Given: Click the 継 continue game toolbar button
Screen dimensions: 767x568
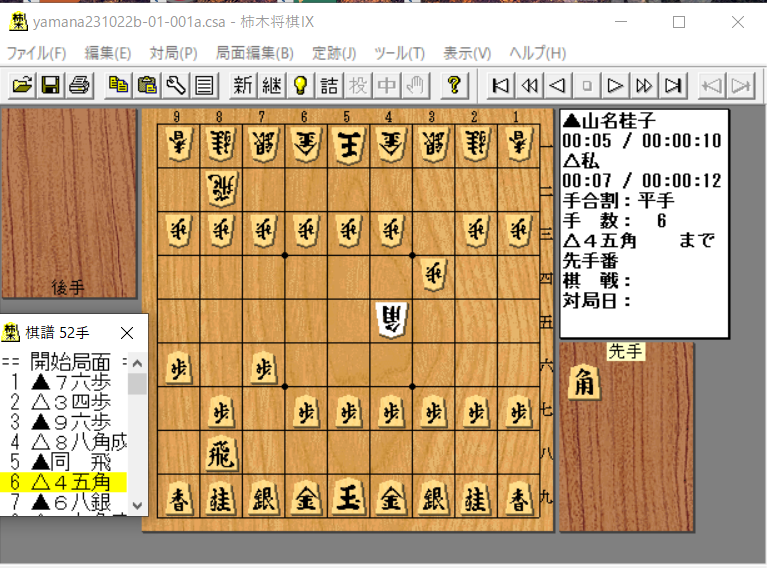Looking at the screenshot, I should click(x=271, y=85).
